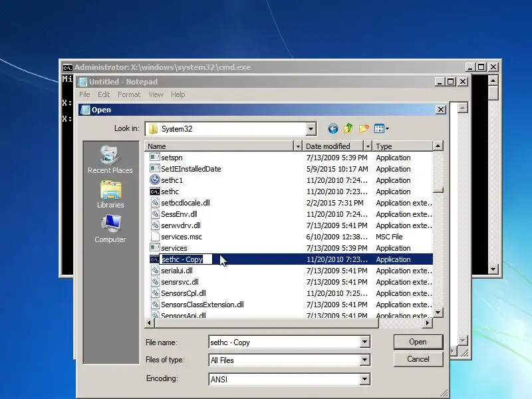Click the "2/2/2015 7:31 PM" date cell
Viewport: 532px width, 399px height.
coord(334,203)
